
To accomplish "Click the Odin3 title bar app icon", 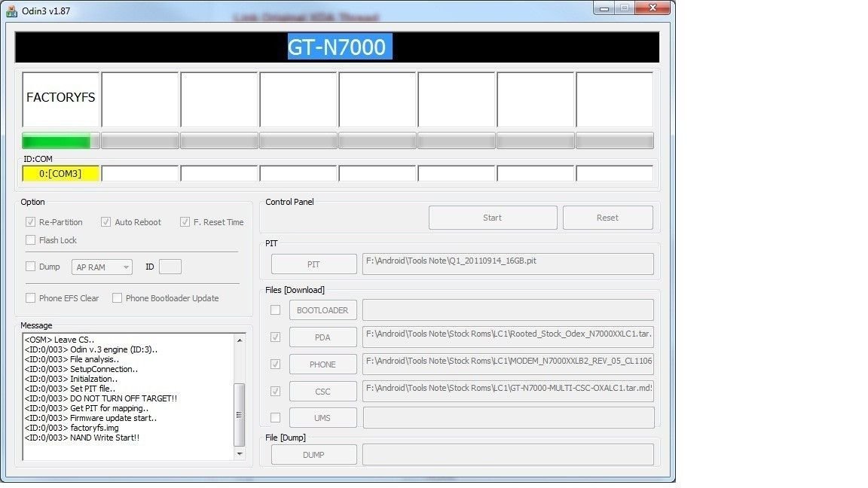I will [x=11, y=11].
